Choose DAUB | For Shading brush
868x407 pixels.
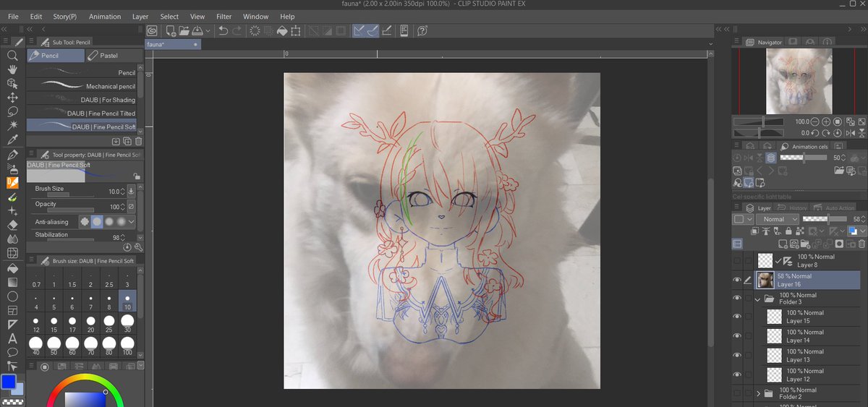click(x=82, y=100)
